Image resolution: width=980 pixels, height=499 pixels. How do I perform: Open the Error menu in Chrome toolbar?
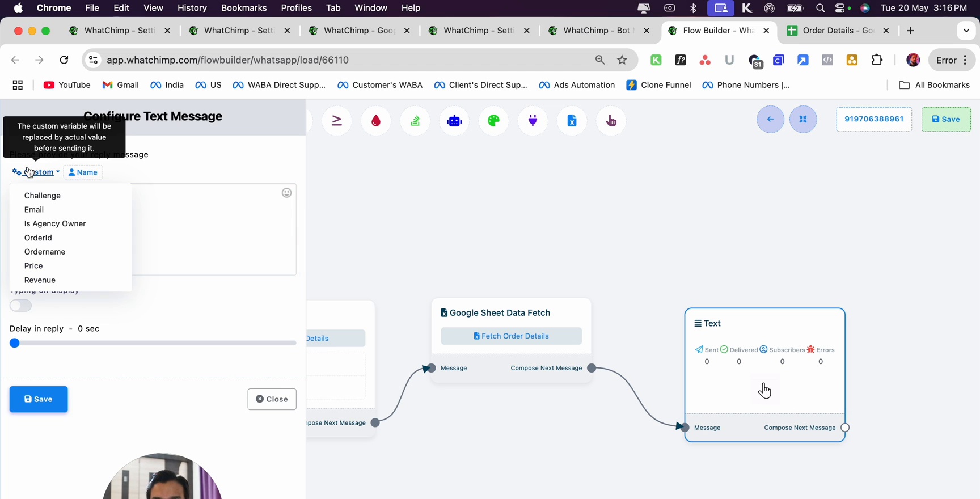tap(952, 60)
